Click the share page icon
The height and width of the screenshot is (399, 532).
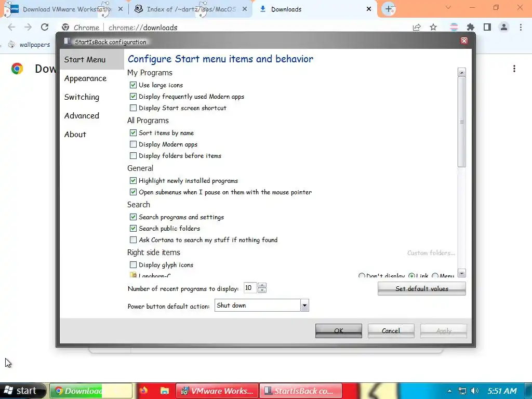click(x=417, y=27)
